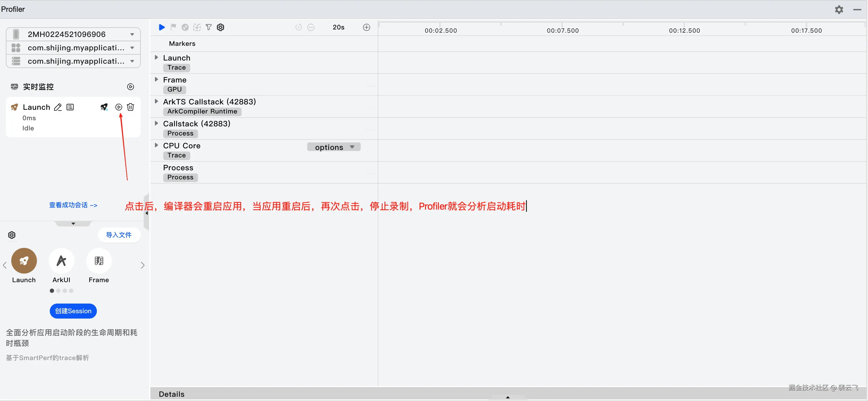
Task: Click the pencil rename icon beside Launch
Action: (x=58, y=107)
